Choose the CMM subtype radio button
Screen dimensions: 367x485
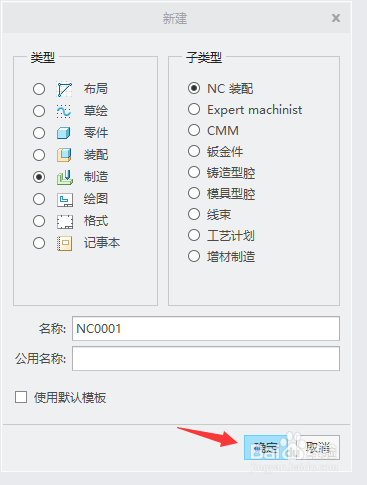point(194,130)
